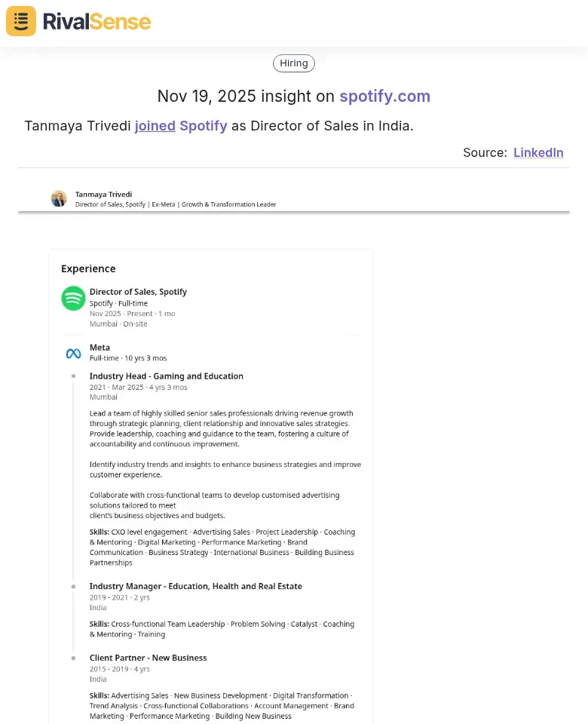Click the Hiring category pill
The image size is (588, 724).
tap(293, 63)
